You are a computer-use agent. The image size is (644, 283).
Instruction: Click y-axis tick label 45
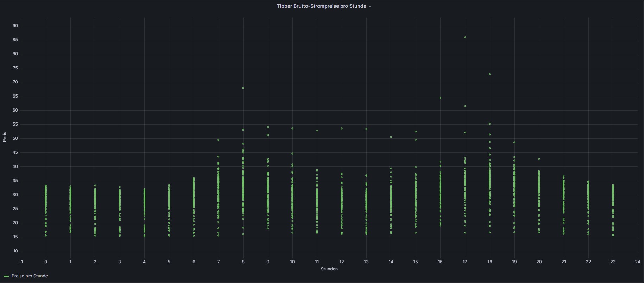point(15,152)
